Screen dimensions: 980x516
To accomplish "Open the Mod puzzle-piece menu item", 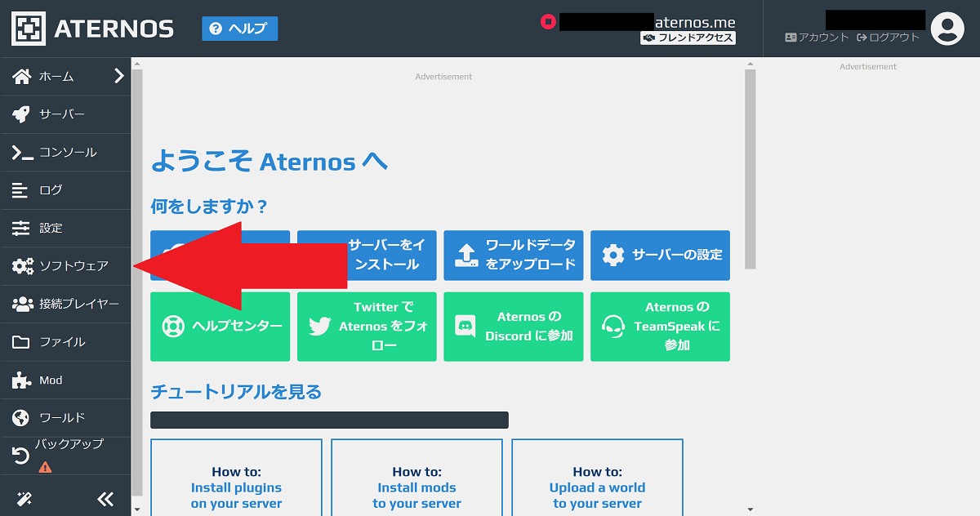I will pyautogui.click(x=65, y=380).
